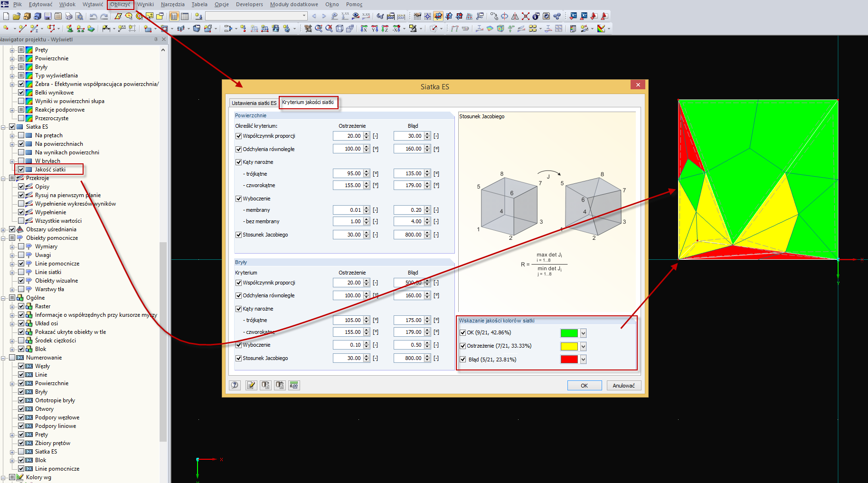Screen dimensions: 868x483
Task: Switch to Kryterium jakości siatki tab
Action: tap(308, 102)
